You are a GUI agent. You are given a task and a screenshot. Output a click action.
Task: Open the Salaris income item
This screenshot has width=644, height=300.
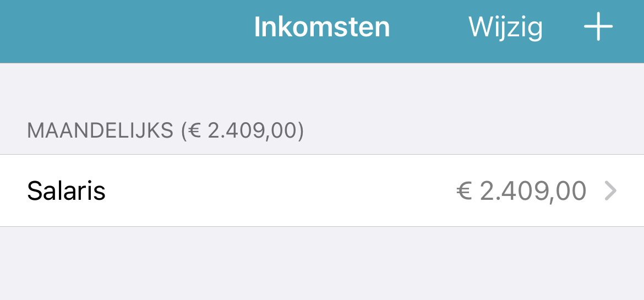(x=322, y=190)
